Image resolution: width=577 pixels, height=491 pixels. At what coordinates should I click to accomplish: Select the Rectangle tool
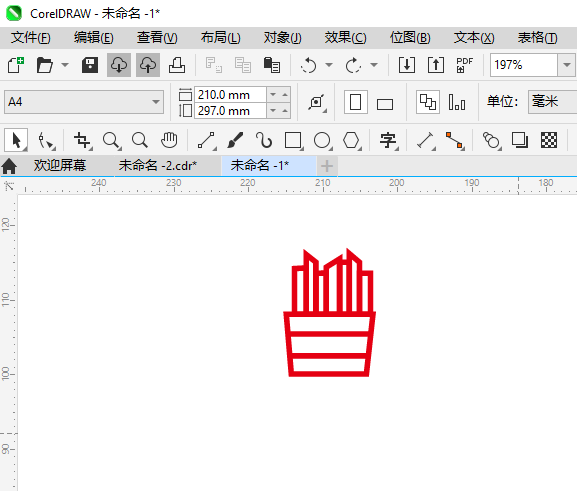point(294,141)
